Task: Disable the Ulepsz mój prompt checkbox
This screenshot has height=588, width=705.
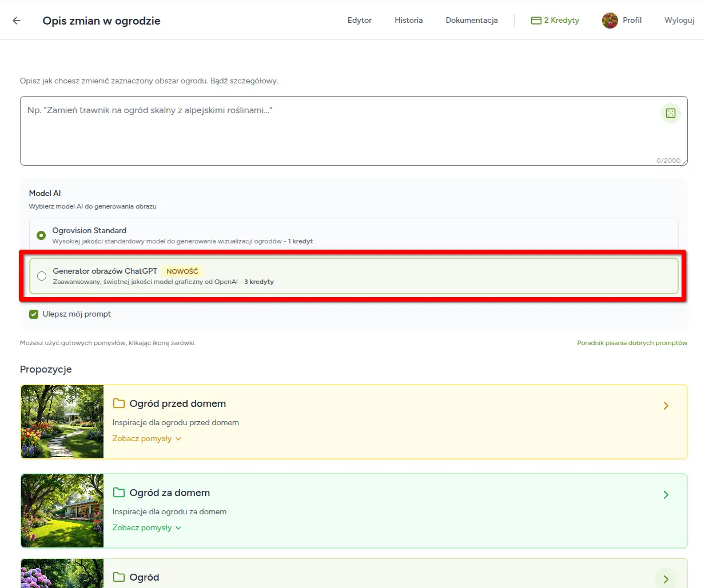Action: (33, 314)
